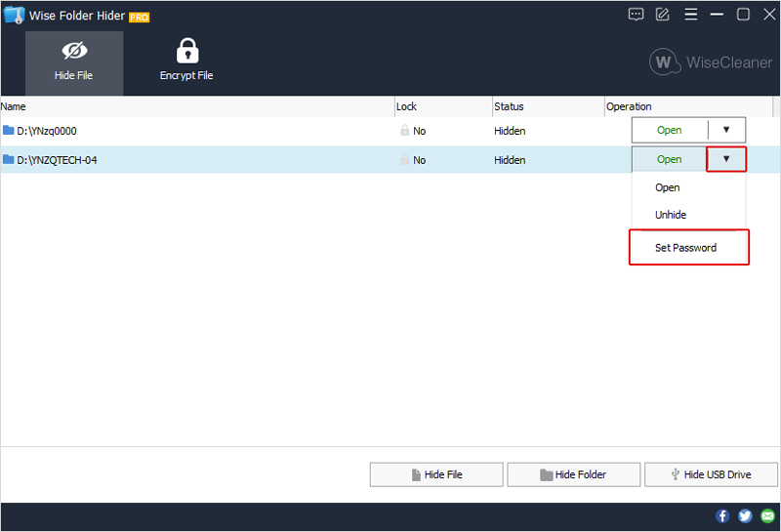
Task: Click the green email icon
Action: (x=768, y=516)
